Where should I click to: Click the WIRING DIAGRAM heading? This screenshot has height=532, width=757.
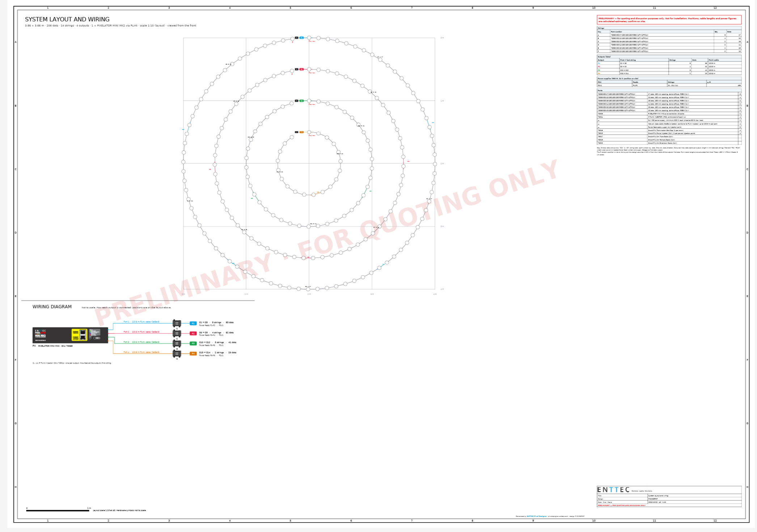click(x=52, y=307)
